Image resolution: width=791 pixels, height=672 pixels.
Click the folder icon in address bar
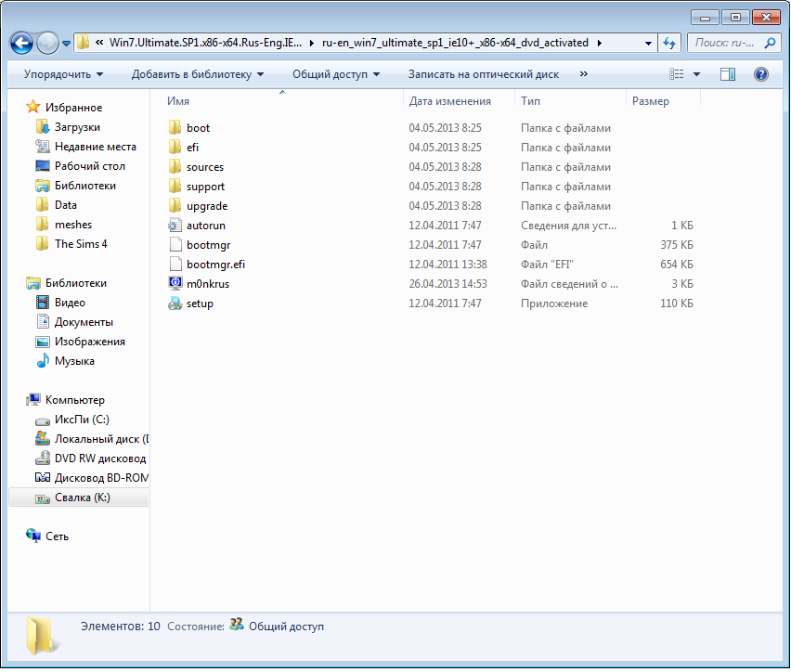[83, 43]
